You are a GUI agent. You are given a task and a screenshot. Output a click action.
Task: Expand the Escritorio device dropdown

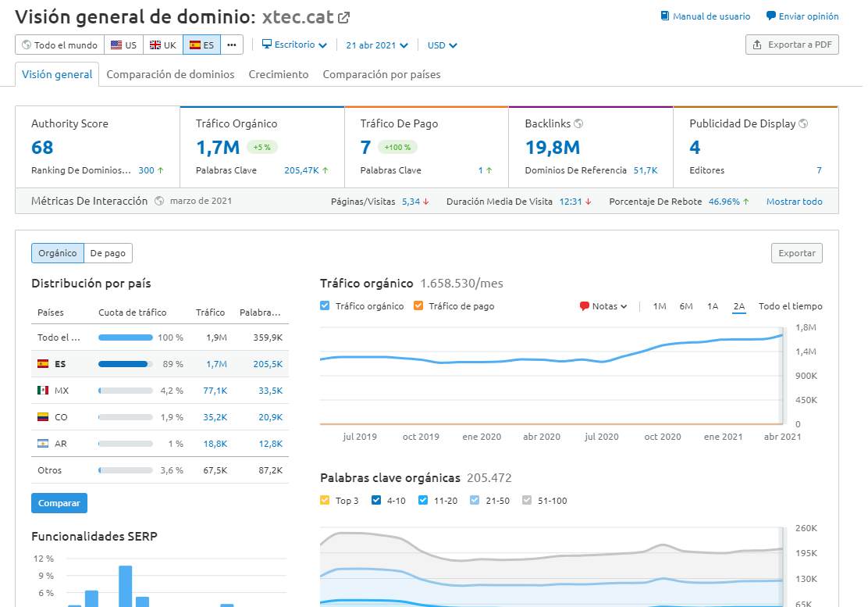click(x=293, y=45)
